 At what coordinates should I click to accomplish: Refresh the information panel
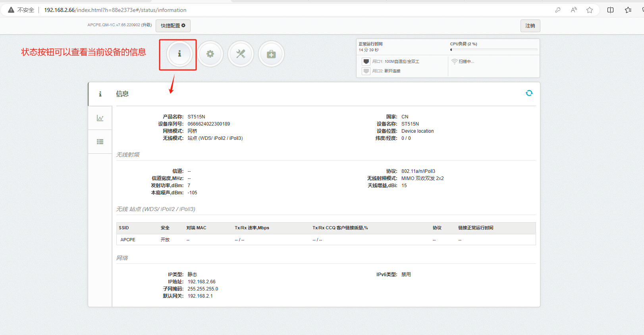(x=529, y=93)
